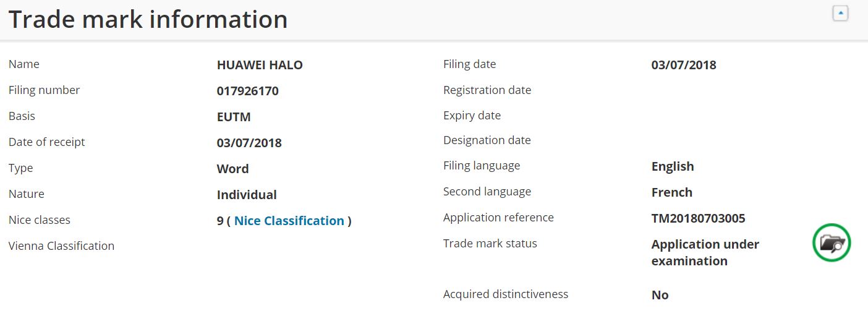Click the application reference TM20180703005

(698, 218)
